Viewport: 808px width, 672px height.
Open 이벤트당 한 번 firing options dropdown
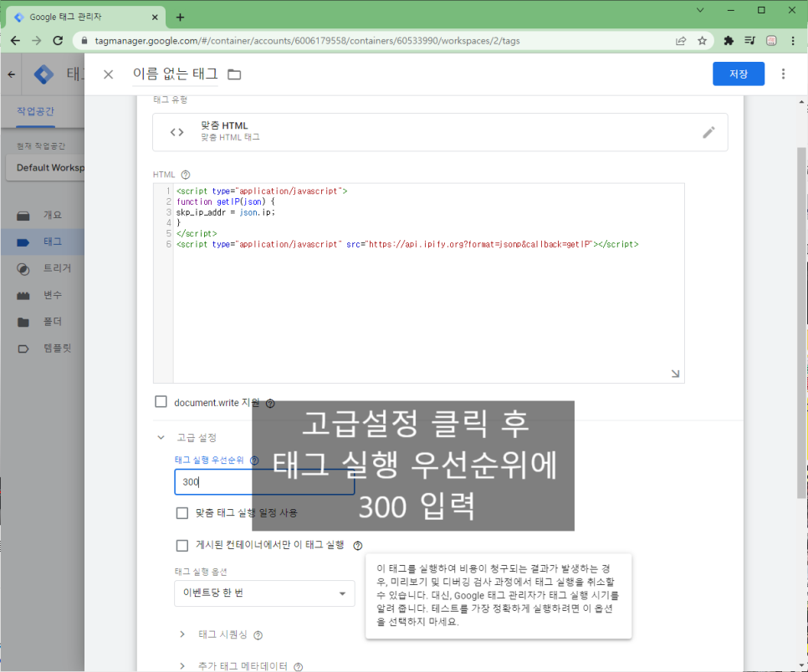[x=264, y=593]
